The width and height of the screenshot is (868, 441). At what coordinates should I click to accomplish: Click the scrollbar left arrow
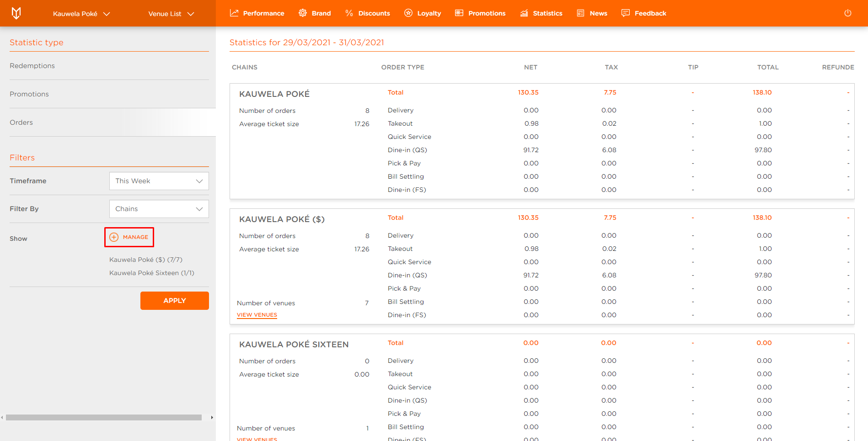[2, 417]
